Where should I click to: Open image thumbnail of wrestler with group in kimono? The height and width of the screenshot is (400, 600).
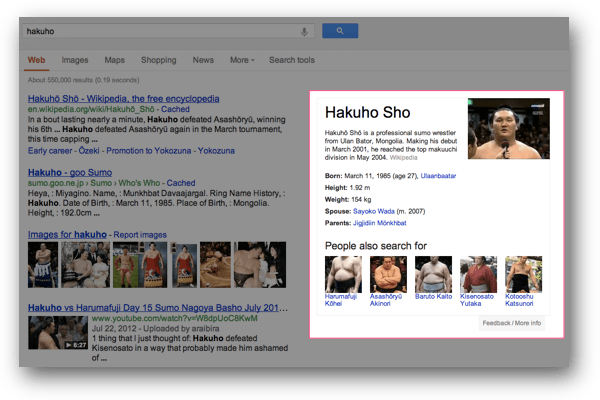(x=85, y=264)
